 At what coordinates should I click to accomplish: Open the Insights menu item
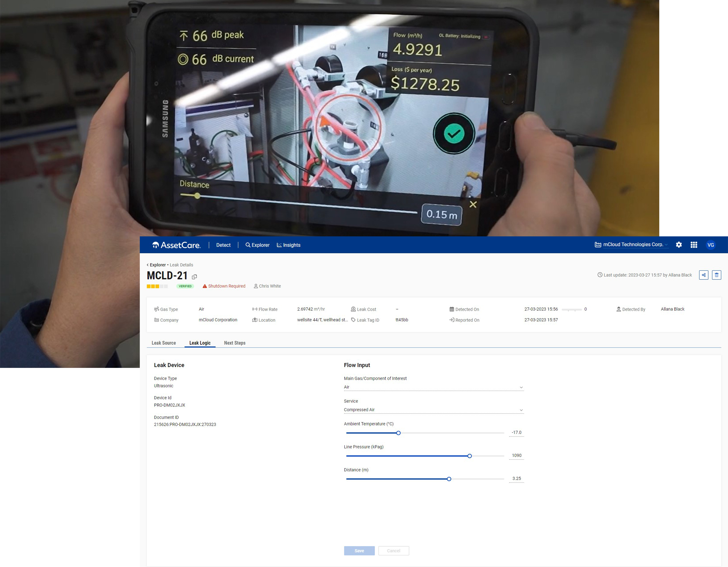pos(288,245)
